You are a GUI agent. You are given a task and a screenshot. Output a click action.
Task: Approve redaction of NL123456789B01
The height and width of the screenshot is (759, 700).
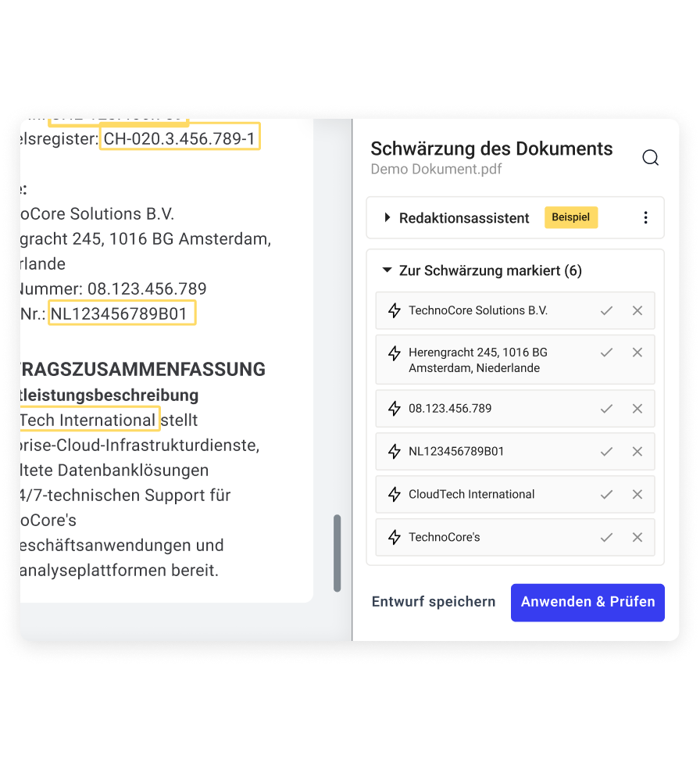pyautogui.click(x=606, y=452)
